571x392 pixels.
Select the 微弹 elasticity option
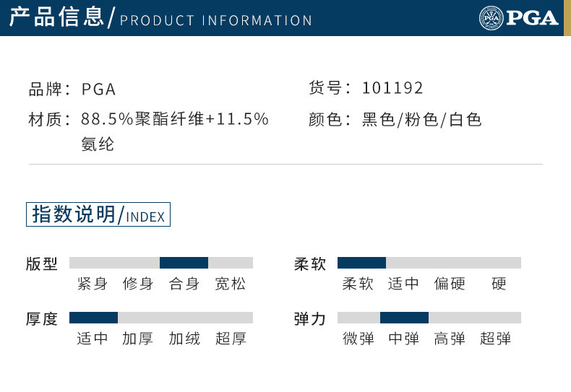click(x=359, y=339)
